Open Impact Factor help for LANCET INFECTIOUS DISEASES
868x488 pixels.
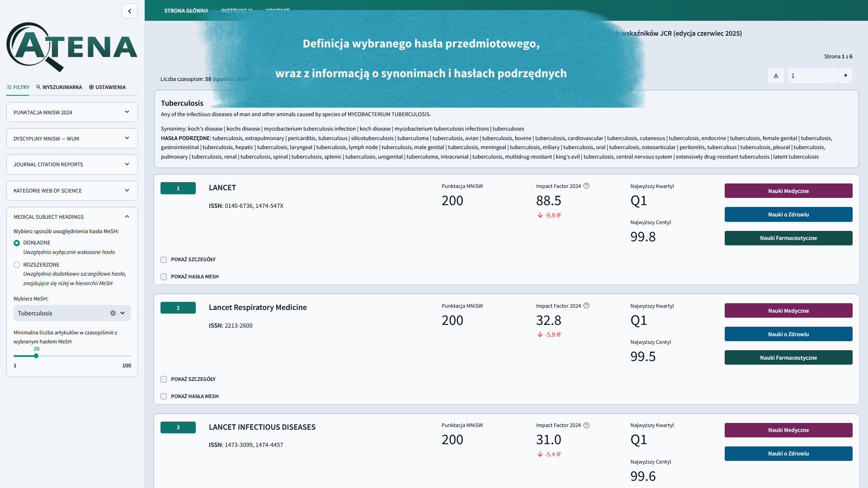pos(586,425)
